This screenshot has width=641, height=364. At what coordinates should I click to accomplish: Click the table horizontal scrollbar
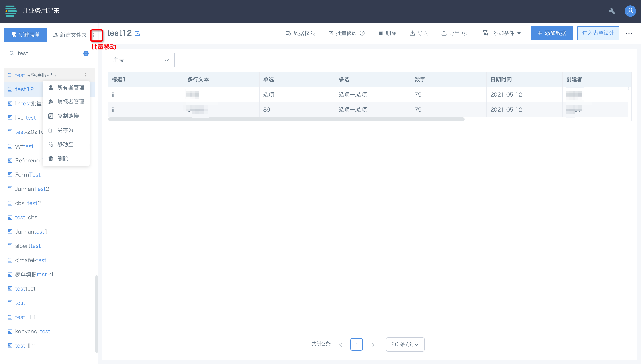[286, 119]
